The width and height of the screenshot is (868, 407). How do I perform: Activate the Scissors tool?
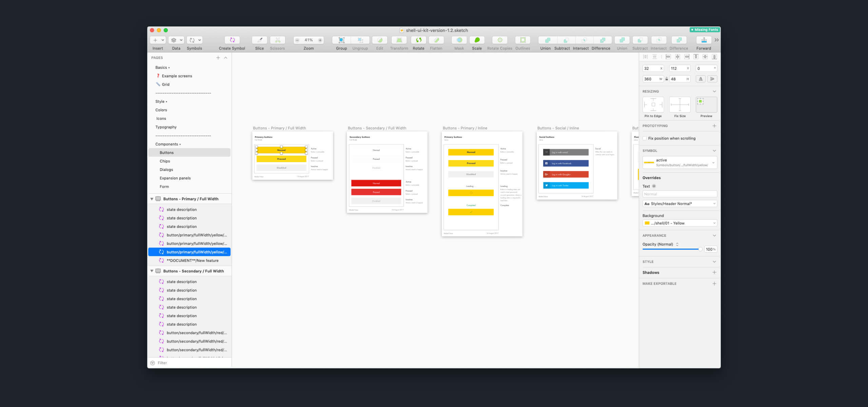(x=277, y=40)
